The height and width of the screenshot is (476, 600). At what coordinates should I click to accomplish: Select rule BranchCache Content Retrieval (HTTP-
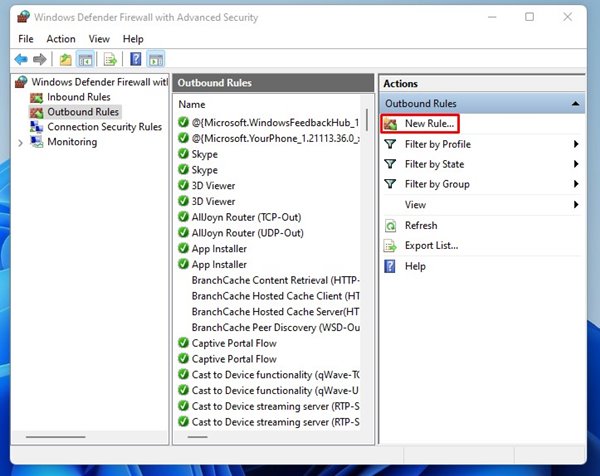tap(276, 280)
